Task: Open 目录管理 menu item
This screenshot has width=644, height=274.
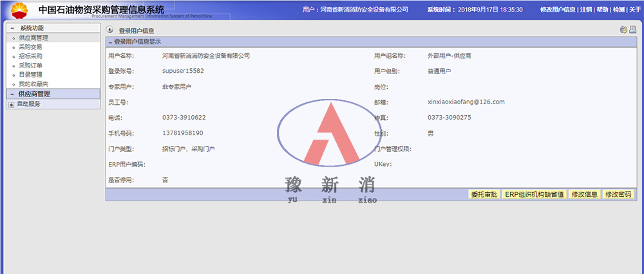Action: point(30,75)
